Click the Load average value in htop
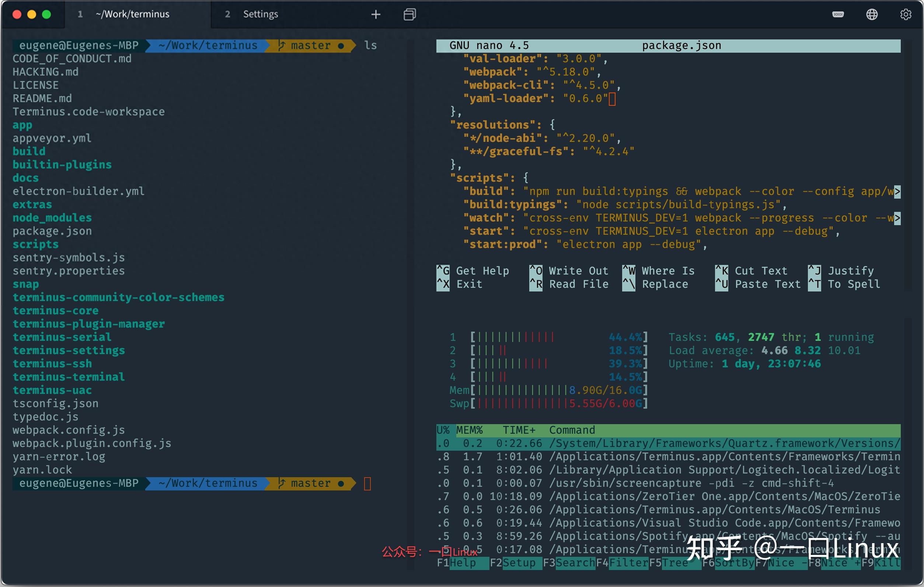 point(811,351)
